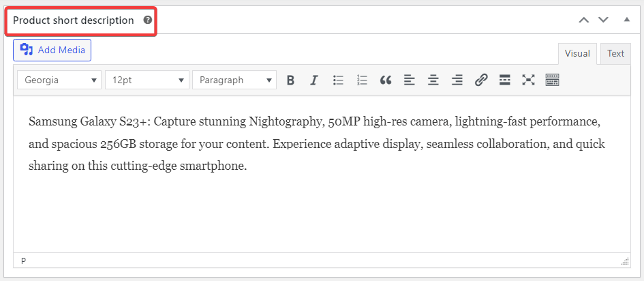644x281 pixels.
Task: Click the Product short description heading
Action: [74, 20]
